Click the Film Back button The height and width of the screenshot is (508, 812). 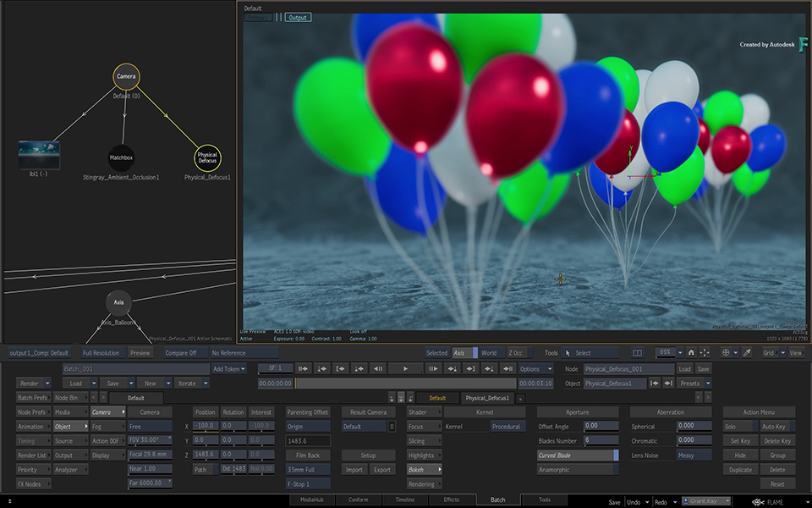coord(308,456)
